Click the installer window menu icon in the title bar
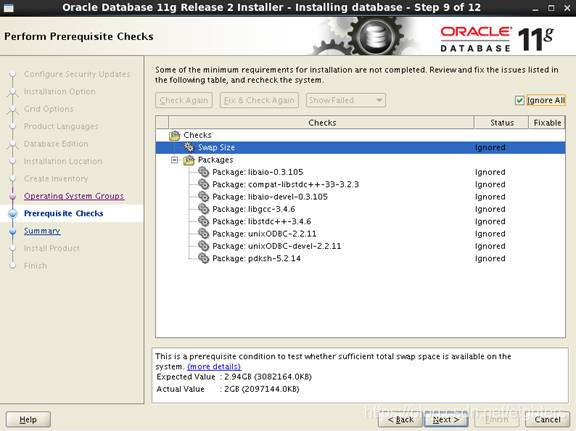The width and height of the screenshot is (576, 431). [x=8, y=7]
